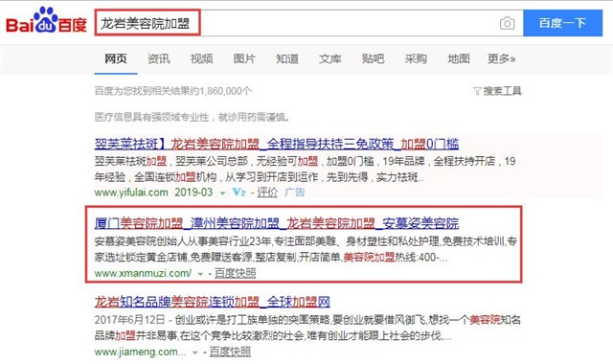Click the camera image search icon
Viewport: 613px width, 364px height.
pos(507,23)
